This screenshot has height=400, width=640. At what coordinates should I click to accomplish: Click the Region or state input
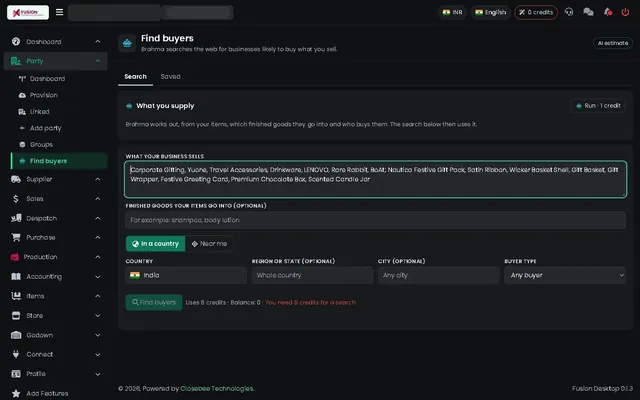coord(312,276)
